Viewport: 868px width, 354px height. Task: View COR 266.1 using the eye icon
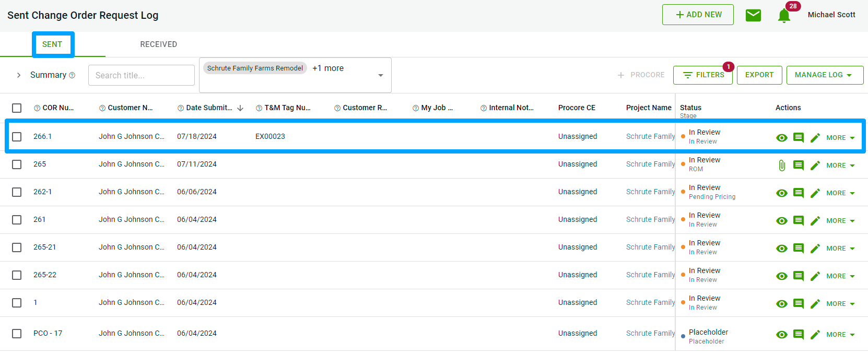(781, 138)
